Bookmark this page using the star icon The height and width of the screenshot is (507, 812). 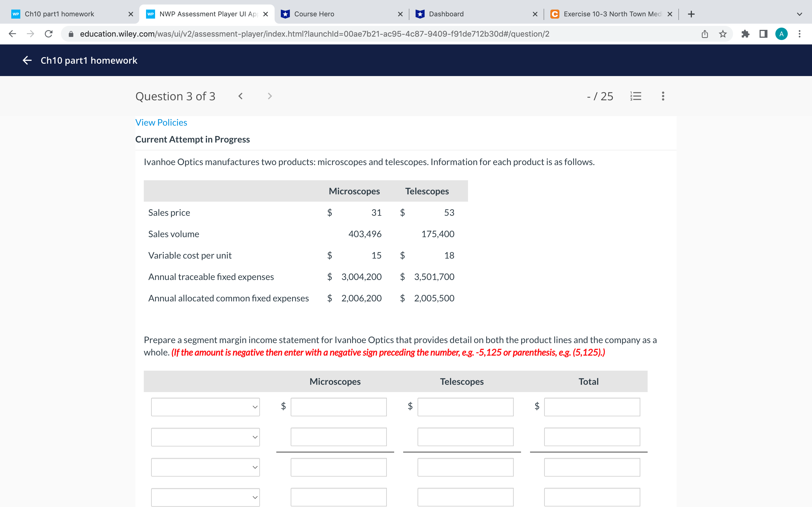722,34
